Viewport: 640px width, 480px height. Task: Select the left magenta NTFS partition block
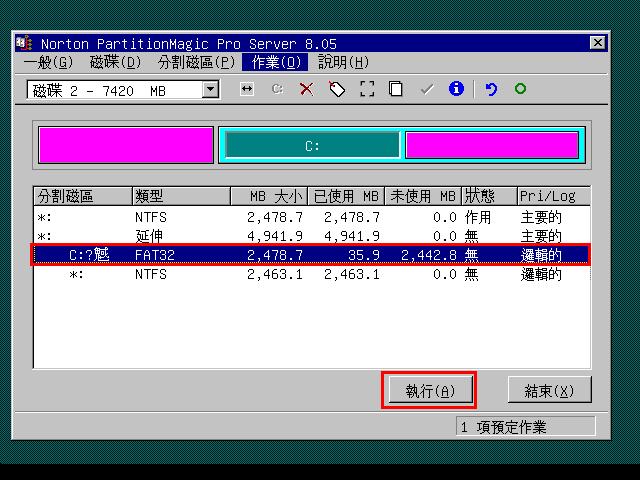pyautogui.click(x=126, y=145)
